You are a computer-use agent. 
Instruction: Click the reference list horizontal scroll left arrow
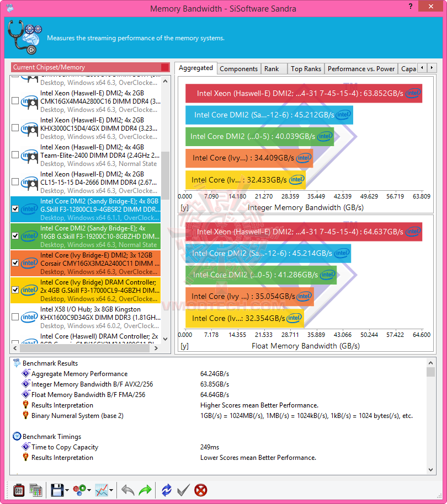coord(15,348)
